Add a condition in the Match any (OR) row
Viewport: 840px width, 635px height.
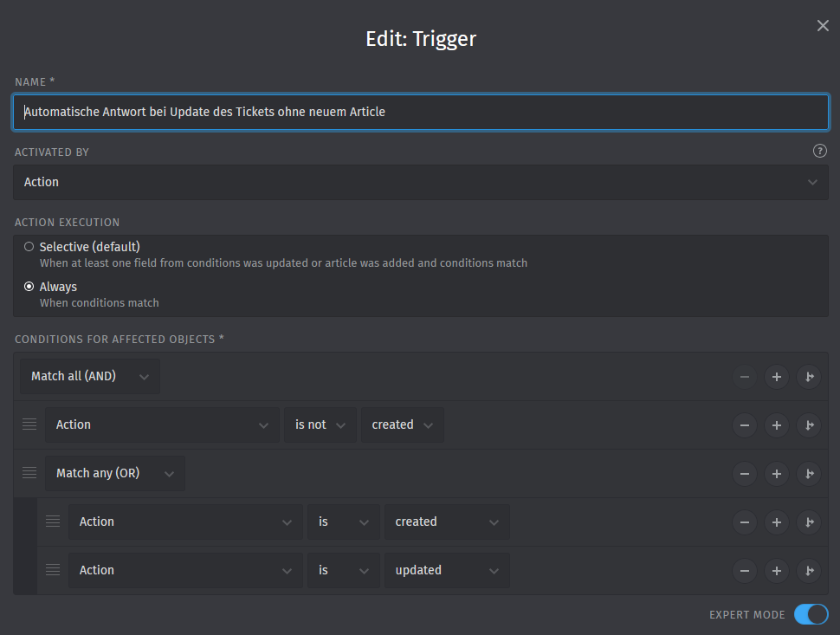point(776,474)
